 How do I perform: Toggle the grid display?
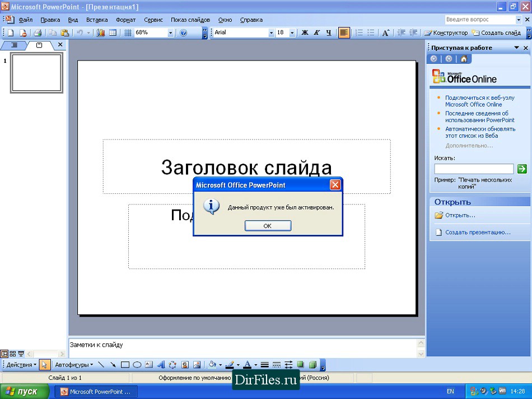point(128,33)
